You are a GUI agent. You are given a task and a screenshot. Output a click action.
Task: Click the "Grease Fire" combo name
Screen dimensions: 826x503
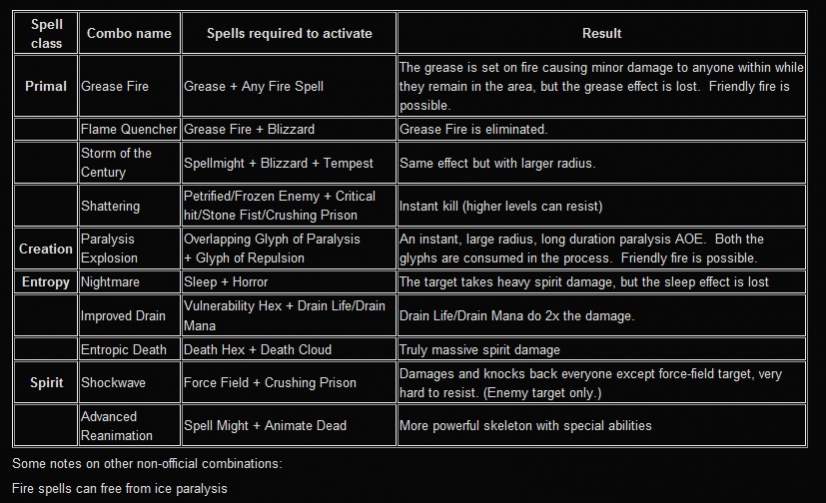(115, 86)
